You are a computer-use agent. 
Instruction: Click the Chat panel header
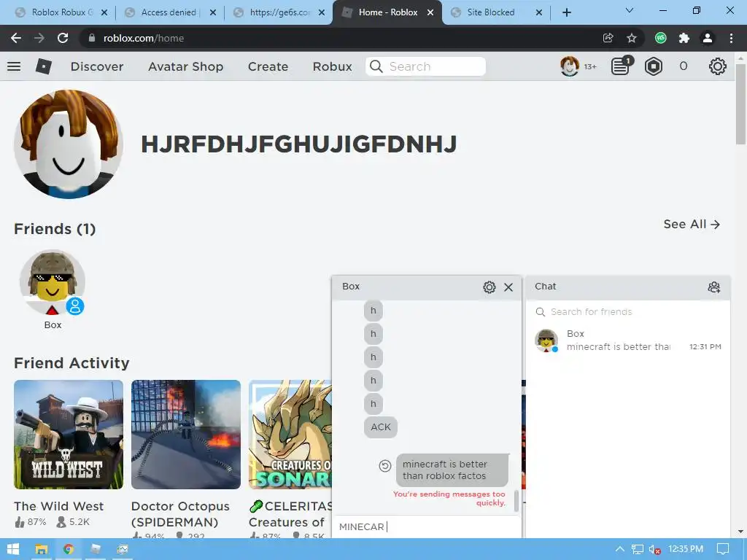(628, 287)
